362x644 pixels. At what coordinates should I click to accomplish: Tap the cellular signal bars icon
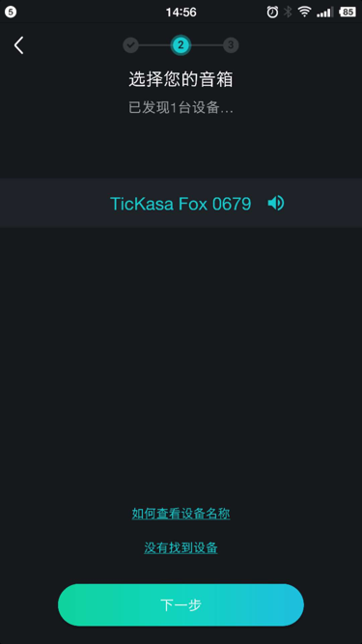[324, 12]
